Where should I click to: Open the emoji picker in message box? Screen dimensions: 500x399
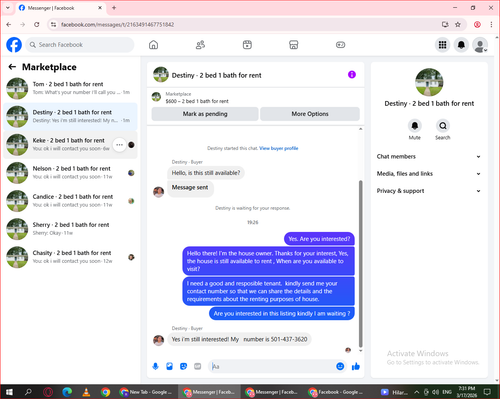pyautogui.click(x=340, y=366)
